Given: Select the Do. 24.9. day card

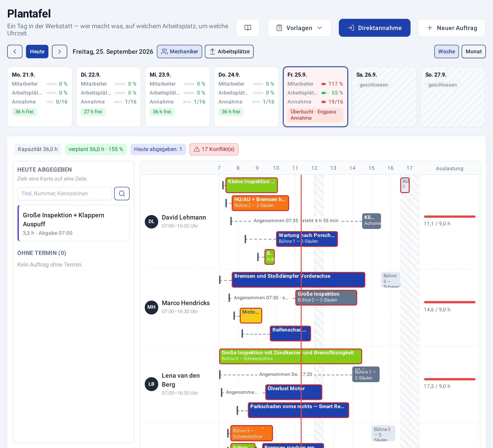Looking at the screenshot, I should pos(246,97).
